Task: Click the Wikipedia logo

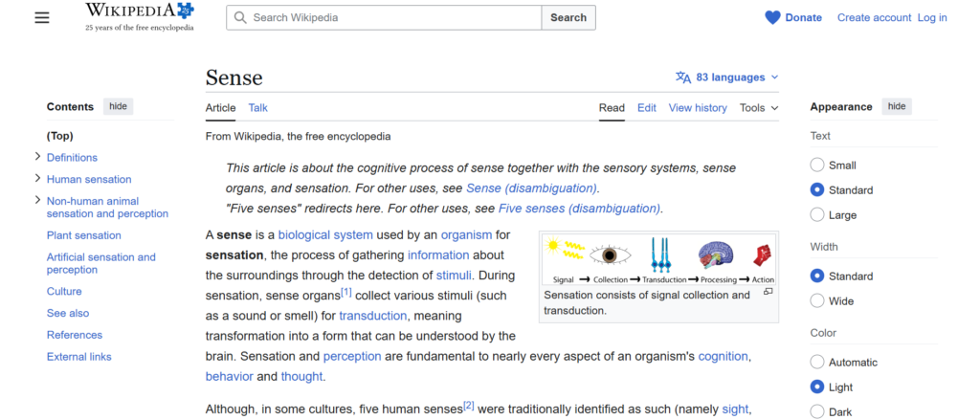Action: tap(140, 17)
